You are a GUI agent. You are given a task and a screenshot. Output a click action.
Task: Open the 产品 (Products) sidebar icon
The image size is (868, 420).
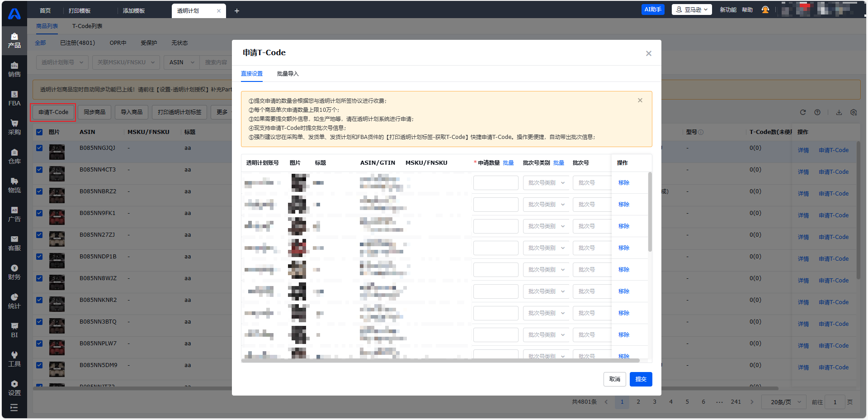click(x=14, y=40)
